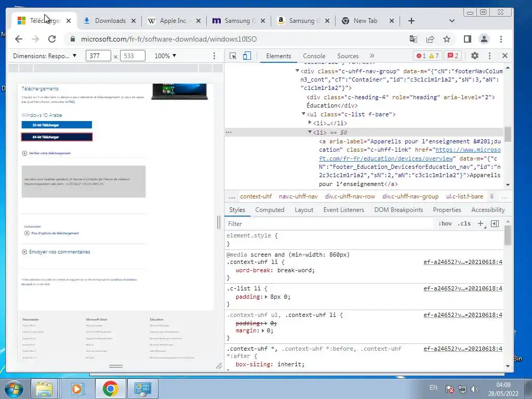
Task: Switch to the Console panel
Action: point(314,56)
